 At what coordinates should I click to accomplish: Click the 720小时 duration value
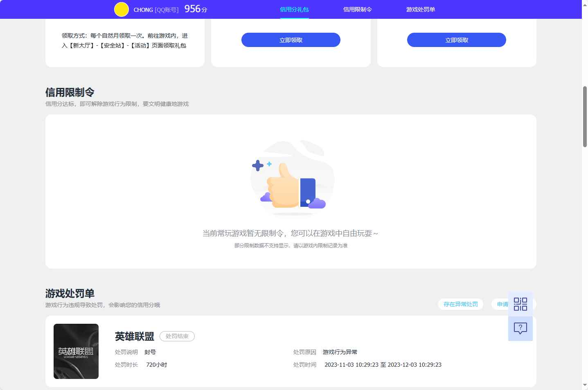point(156,365)
